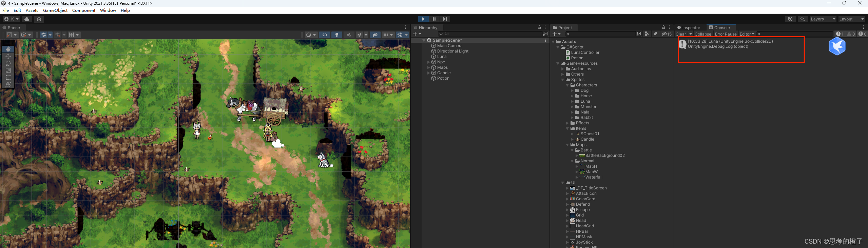
Task: Search by type in Project
Action: point(647,34)
